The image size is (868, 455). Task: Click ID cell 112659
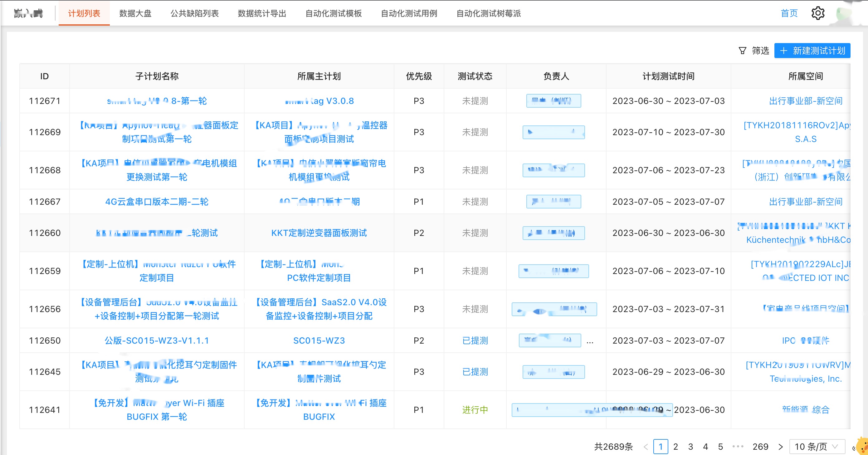[x=45, y=271]
